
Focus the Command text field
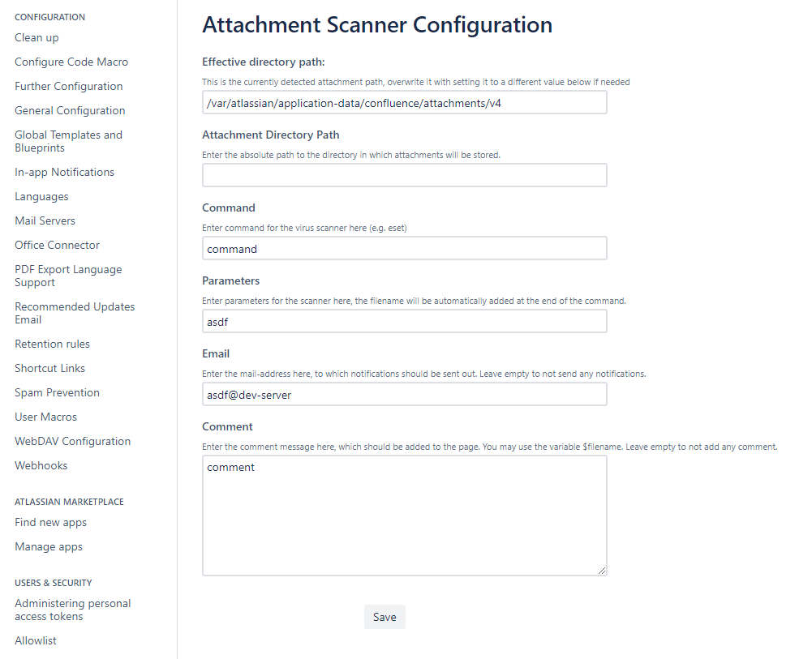(404, 249)
